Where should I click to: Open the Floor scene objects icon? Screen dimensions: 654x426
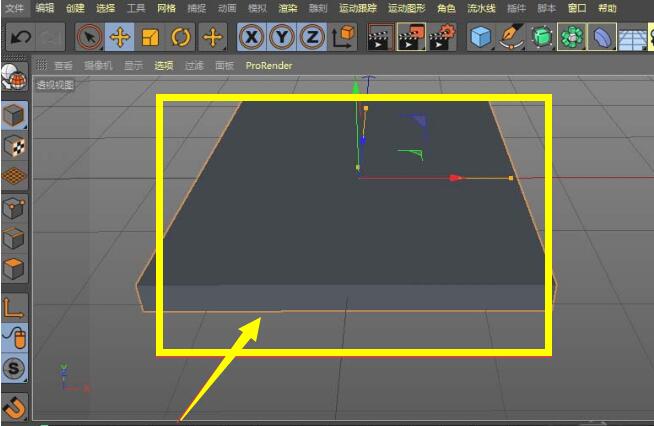pos(632,37)
